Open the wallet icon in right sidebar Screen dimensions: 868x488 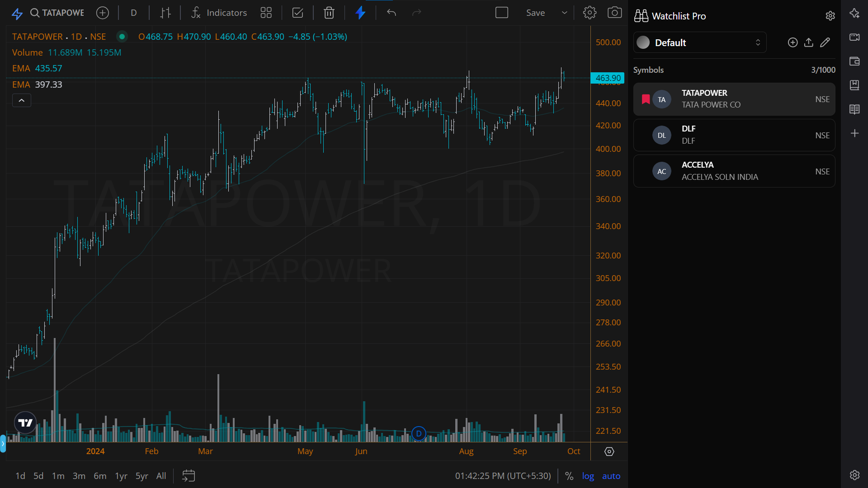coord(854,61)
